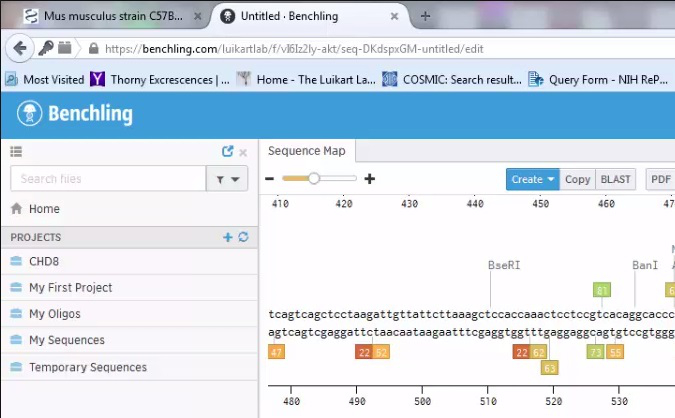The height and width of the screenshot is (418, 675).
Task: Click the Search files input field
Action: [x=108, y=179]
